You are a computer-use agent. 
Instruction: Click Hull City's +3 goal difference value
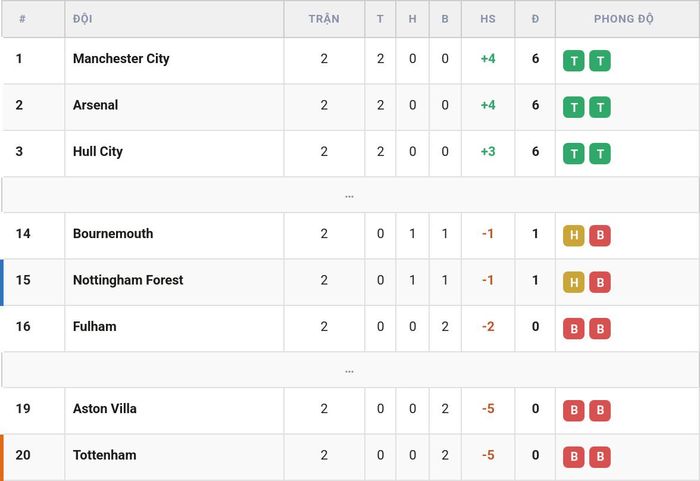click(488, 151)
